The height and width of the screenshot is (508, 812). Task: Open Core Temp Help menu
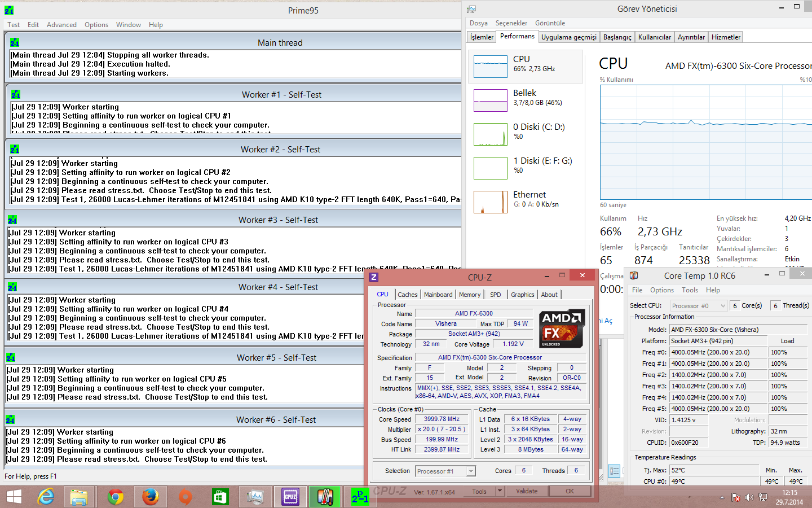tap(713, 290)
